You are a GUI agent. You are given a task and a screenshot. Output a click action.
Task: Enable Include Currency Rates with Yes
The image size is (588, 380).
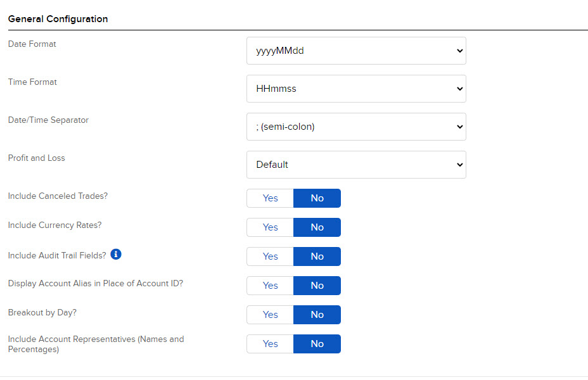[270, 227]
